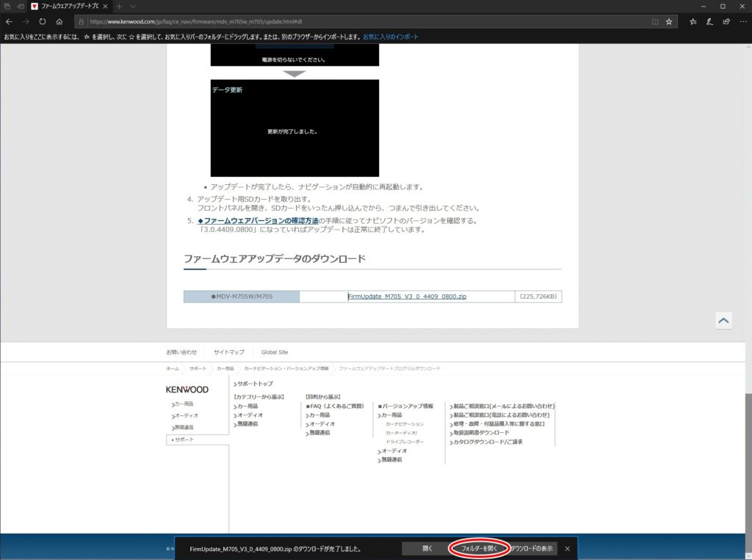This screenshot has height=560, width=752.
Task: Open 製品ご相談窓口(メールによるお問い合わせ) link
Action: click(502, 406)
